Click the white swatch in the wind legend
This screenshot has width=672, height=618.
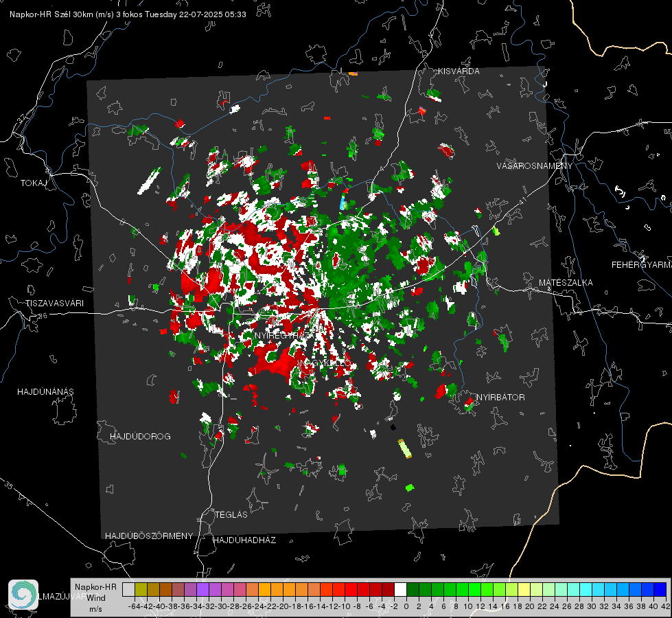(400, 589)
